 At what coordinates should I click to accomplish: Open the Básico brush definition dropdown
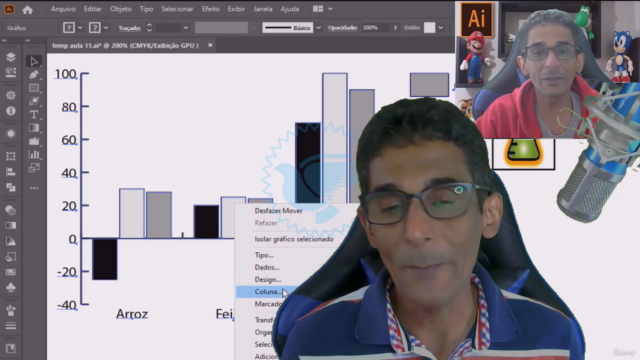[319, 28]
